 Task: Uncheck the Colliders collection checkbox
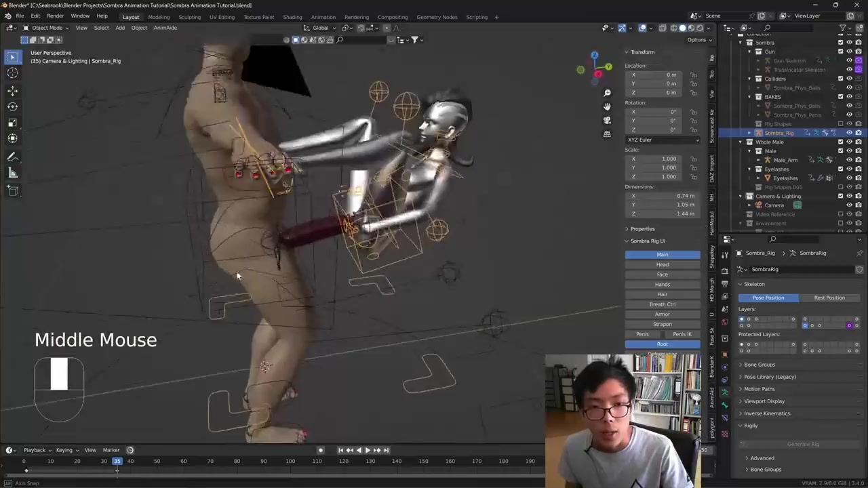point(840,79)
